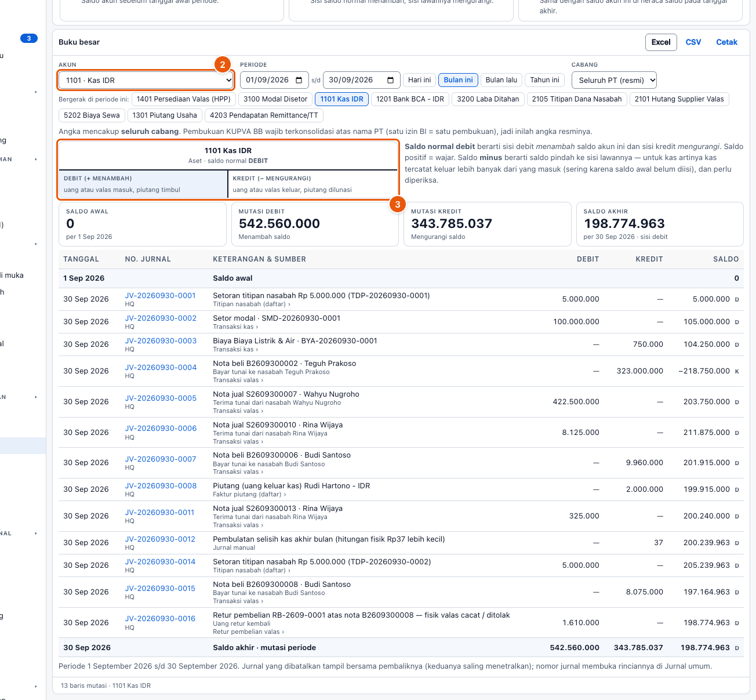Viewport: 756px width, 700px height.
Task: Open the Akun dropdown showing 1101 Kas IDR
Action: point(146,81)
